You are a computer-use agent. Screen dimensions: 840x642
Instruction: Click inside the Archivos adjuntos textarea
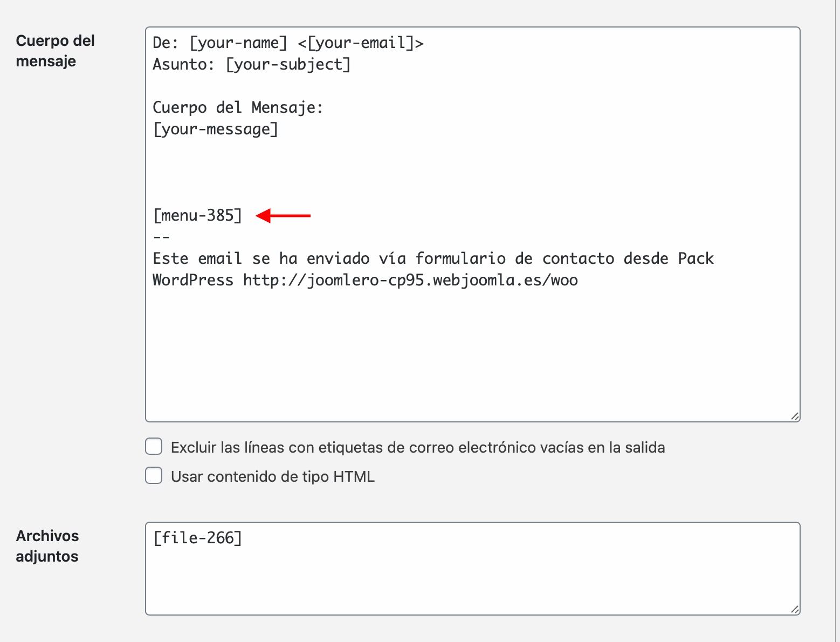click(x=472, y=569)
